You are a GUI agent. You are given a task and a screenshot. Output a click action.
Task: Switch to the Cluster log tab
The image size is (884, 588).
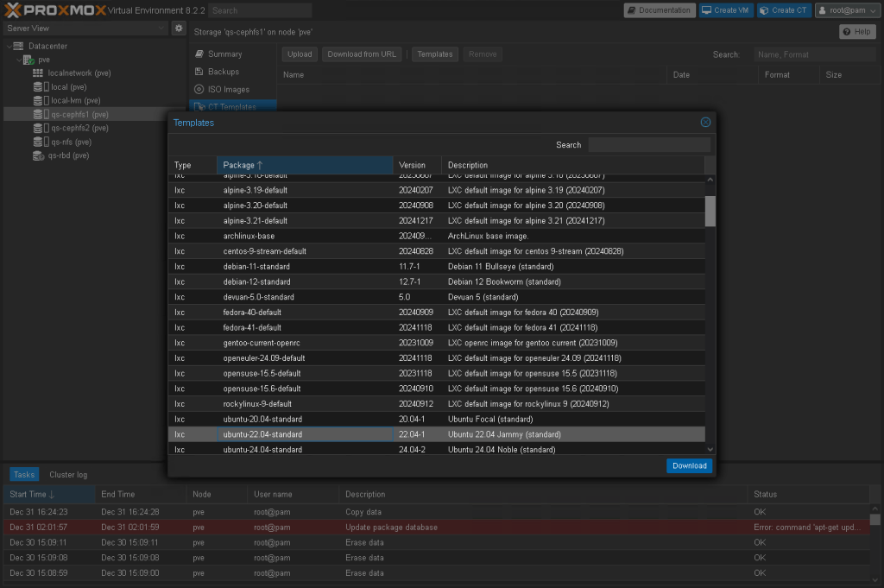[x=68, y=474]
